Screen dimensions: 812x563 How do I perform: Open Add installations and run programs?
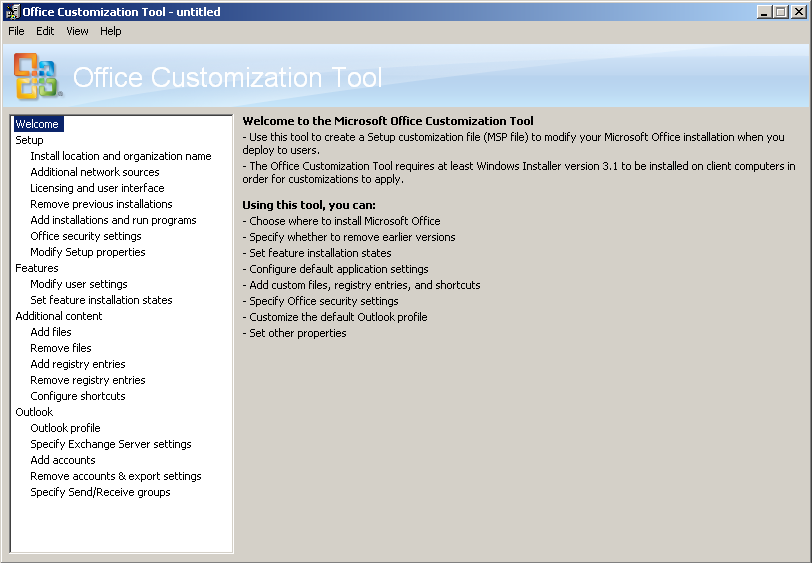click(x=113, y=220)
